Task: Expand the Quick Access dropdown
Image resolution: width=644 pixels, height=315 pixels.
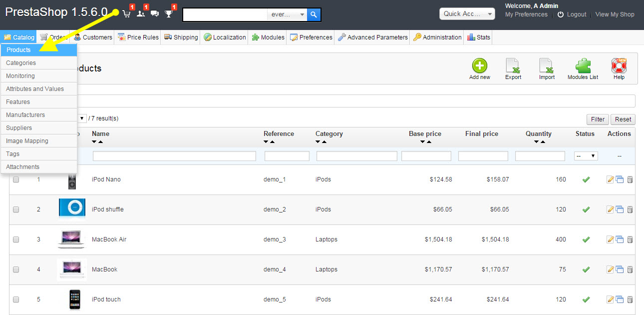Action: [467, 13]
